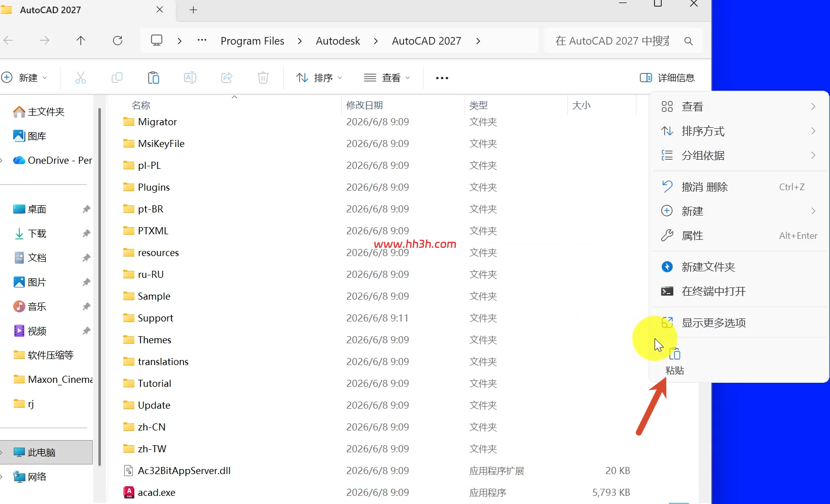The image size is (830, 504).
Task: Toggle the Details pane (详细信息)
Action: pyautogui.click(x=667, y=78)
